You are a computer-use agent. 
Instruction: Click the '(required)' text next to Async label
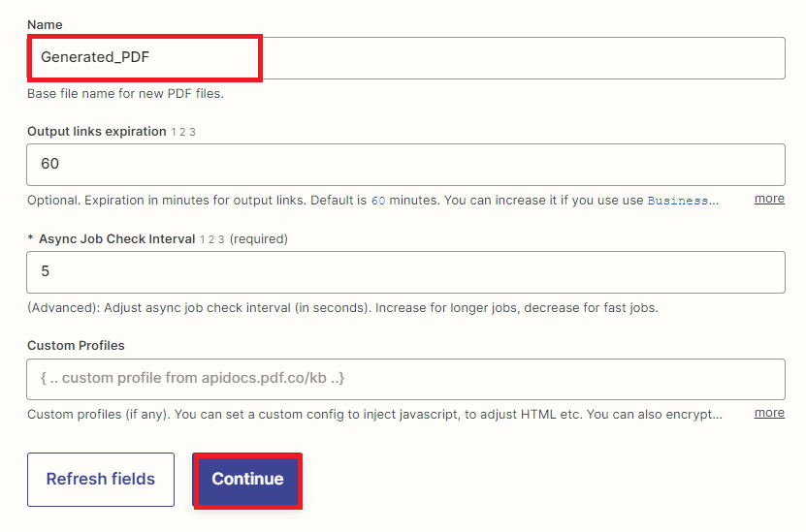pos(259,238)
